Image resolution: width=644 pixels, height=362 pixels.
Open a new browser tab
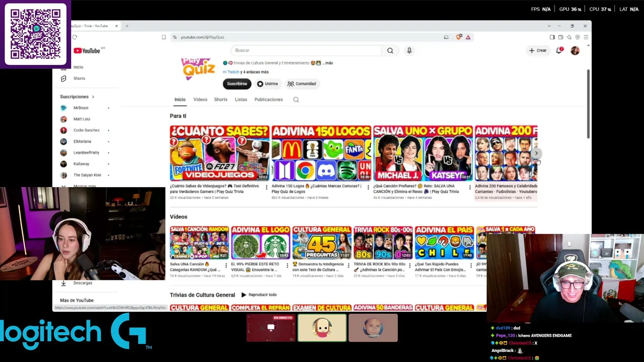(127, 26)
